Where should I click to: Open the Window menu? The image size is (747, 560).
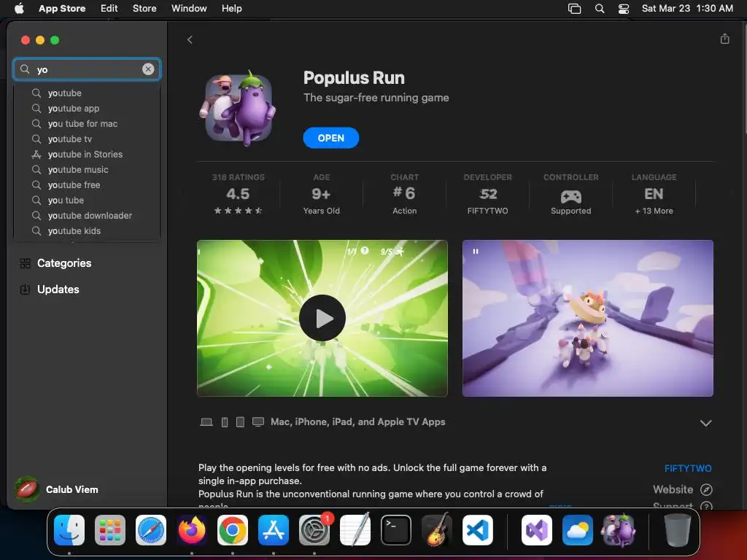coord(189,8)
